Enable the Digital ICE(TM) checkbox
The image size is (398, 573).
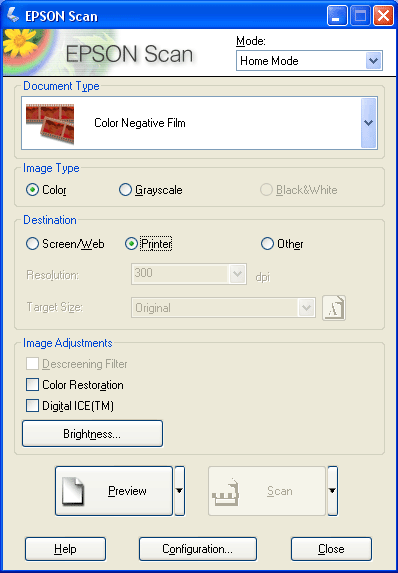(x=70, y=406)
